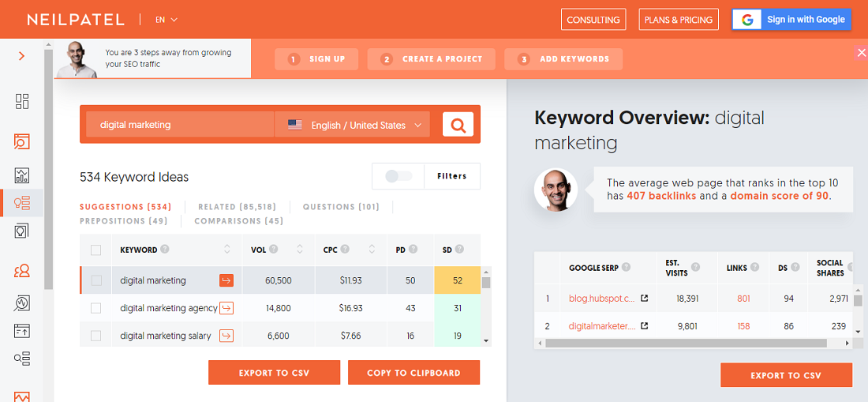The height and width of the screenshot is (402, 868).
Task: Open external link icon for digitalmarketer
Action: click(x=644, y=325)
